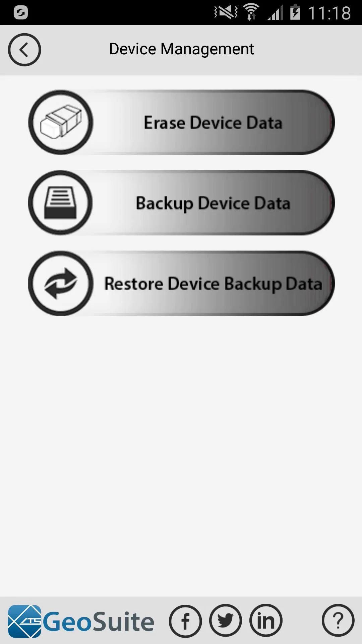The image size is (362, 644).
Task: Tap the Device Management title
Action: click(181, 49)
